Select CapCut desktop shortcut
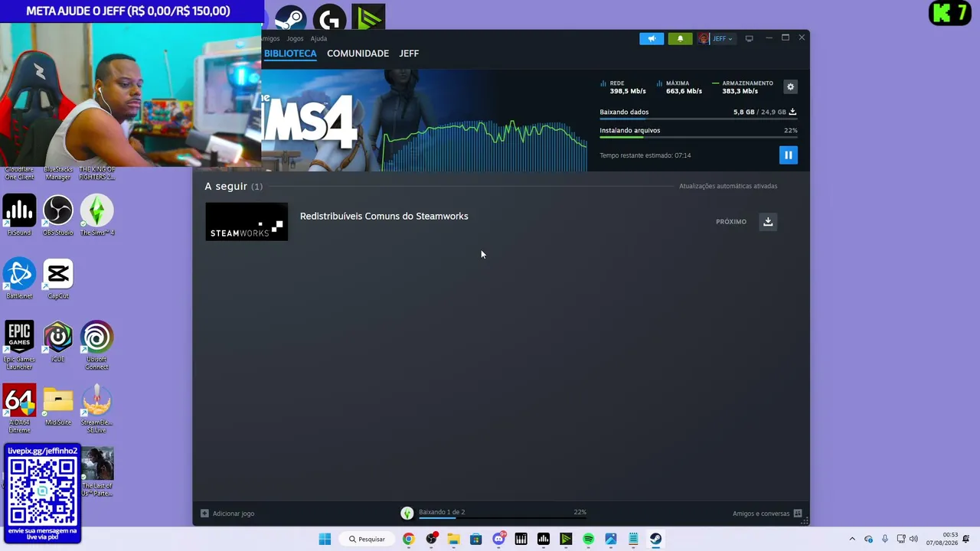 pyautogui.click(x=58, y=279)
